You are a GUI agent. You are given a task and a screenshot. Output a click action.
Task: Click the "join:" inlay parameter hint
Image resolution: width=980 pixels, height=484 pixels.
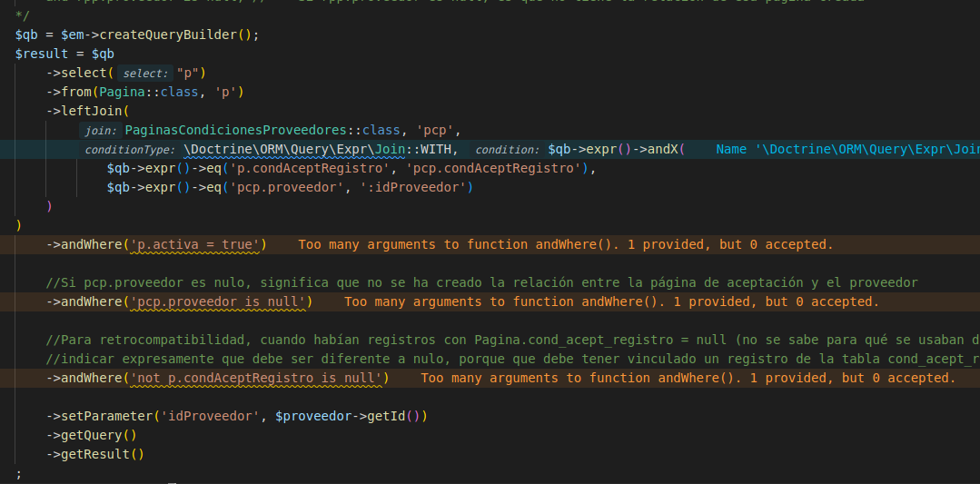pyautogui.click(x=101, y=131)
